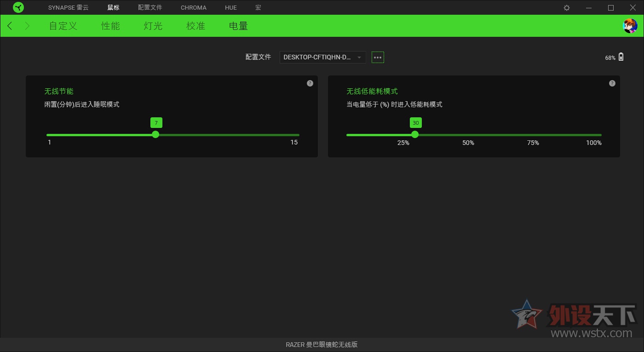Open the profile options ellipsis button
Screen dimensions: 644x352
378,57
